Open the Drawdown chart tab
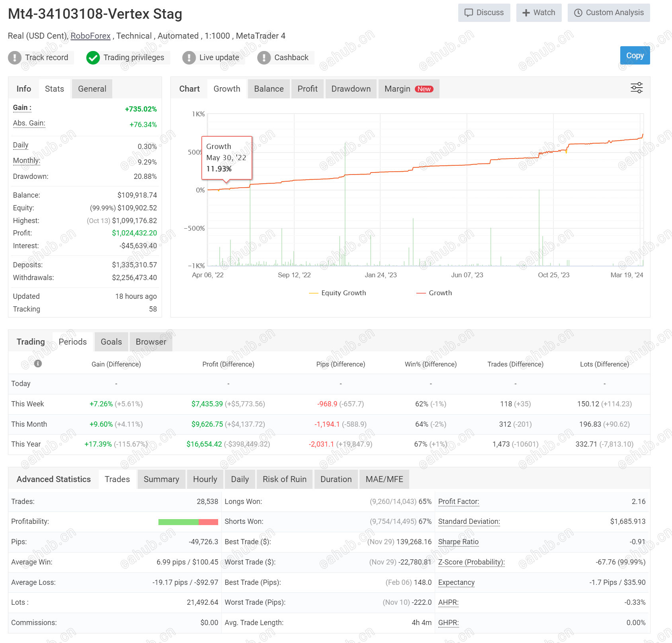 tap(351, 89)
